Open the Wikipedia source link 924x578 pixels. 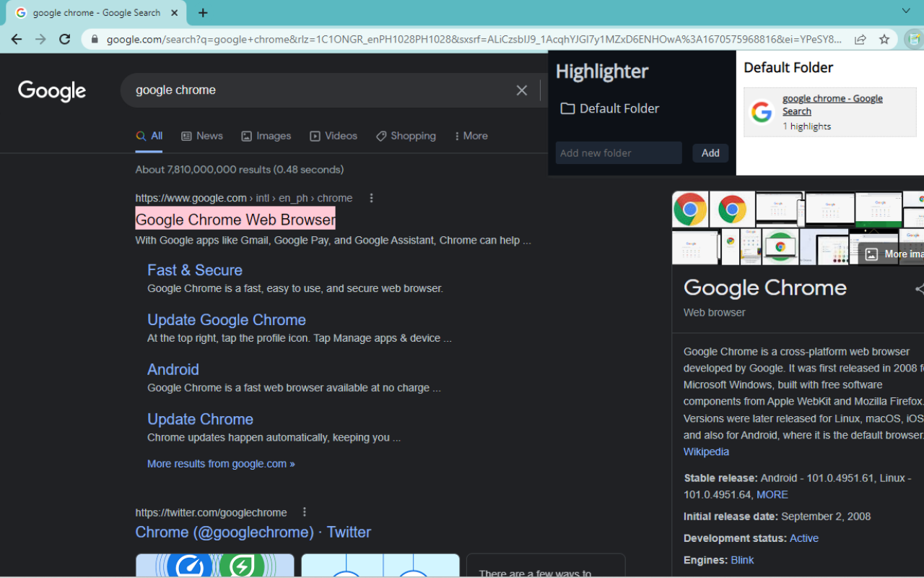tap(706, 452)
